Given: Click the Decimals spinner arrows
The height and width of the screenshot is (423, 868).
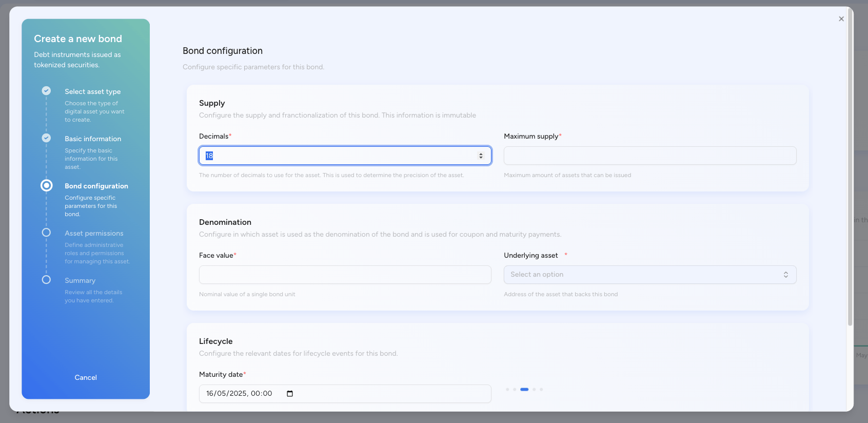Looking at the screenshot, I should point(481,156).
